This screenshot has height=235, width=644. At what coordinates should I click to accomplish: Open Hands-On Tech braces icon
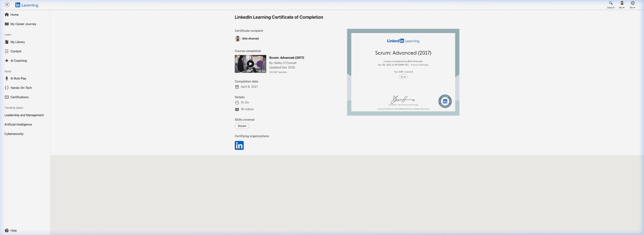click(7, 88)
